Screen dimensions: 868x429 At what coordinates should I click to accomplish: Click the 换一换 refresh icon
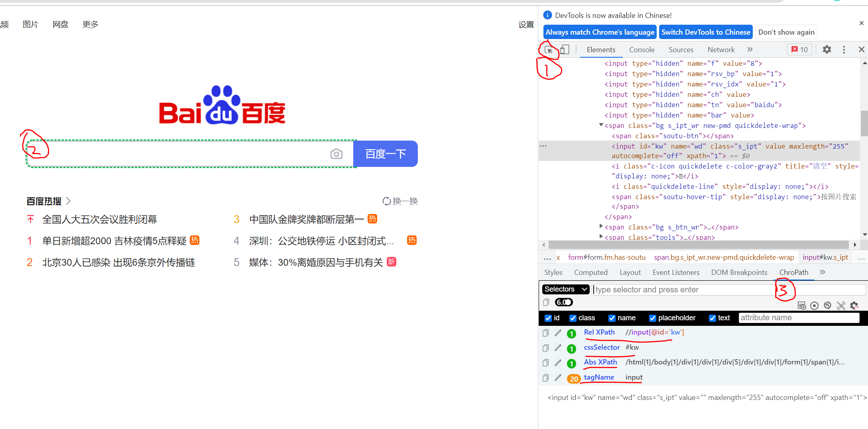(x=386, y=201)
